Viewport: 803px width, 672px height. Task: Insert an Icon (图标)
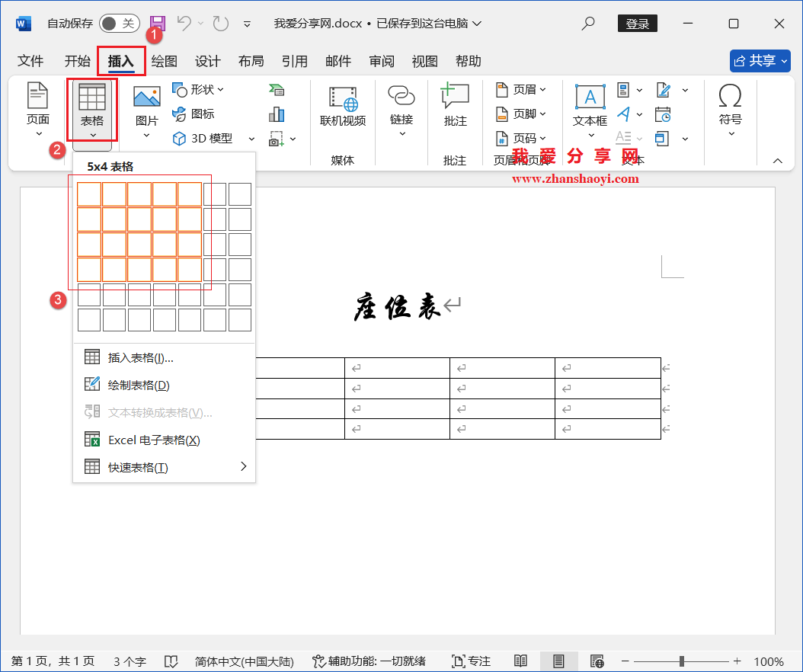point(193,114)
